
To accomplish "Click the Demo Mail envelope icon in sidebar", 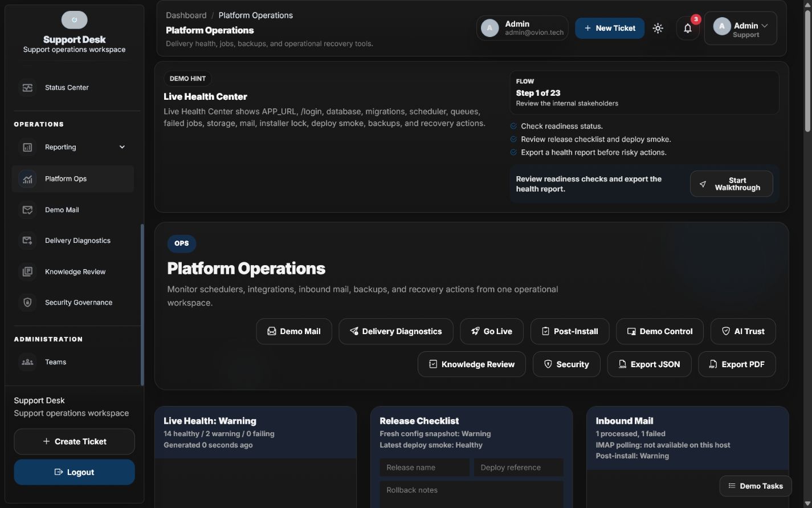I will click(x=27, y=210).
